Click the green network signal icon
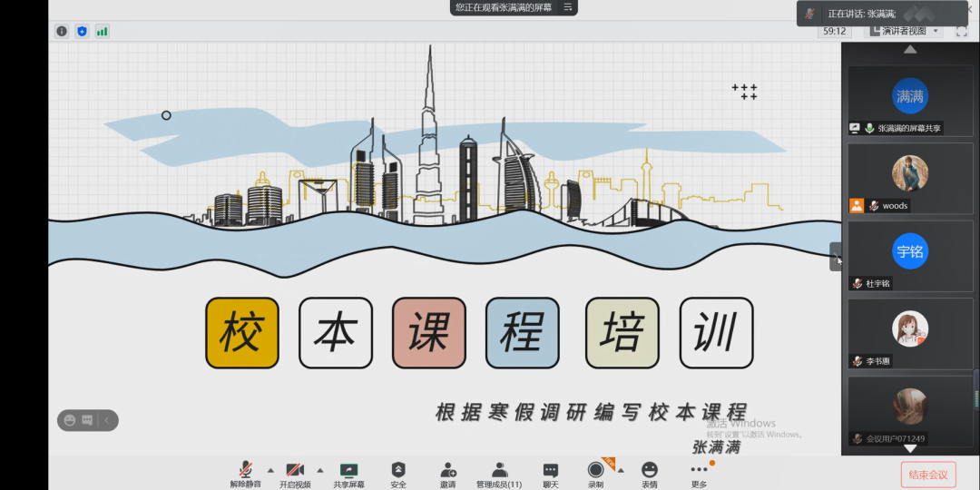 102,31
